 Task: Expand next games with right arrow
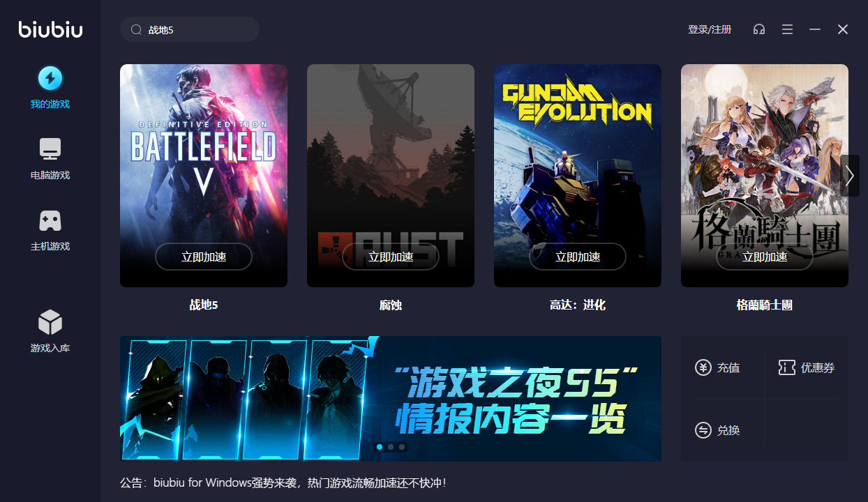(850, 176)
